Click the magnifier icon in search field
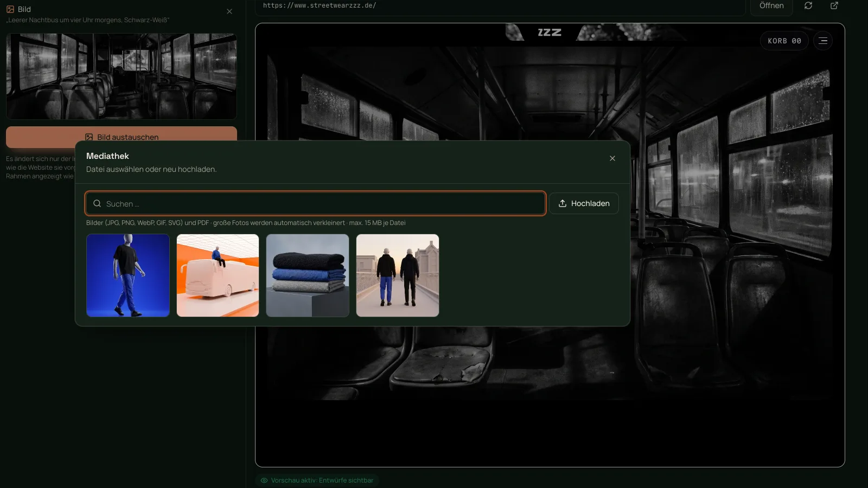This screenshot has height=488, width=868. click(97, 203)
